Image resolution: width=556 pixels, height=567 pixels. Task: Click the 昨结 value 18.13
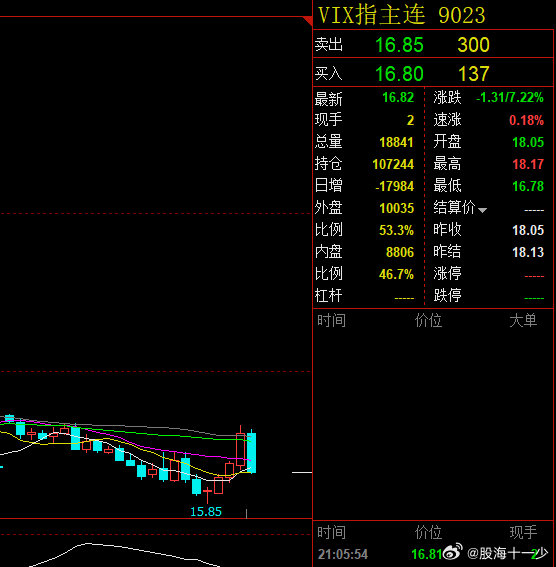coord(528,252)
